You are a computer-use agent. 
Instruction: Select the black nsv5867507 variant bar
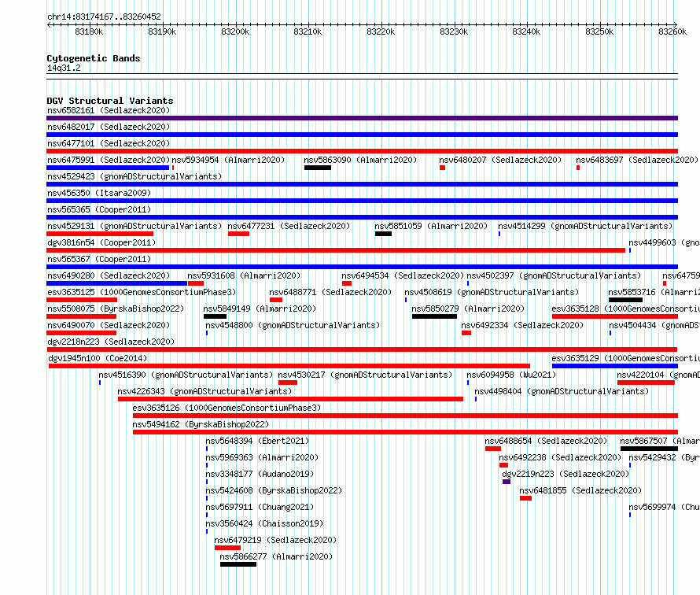(649, 449)
